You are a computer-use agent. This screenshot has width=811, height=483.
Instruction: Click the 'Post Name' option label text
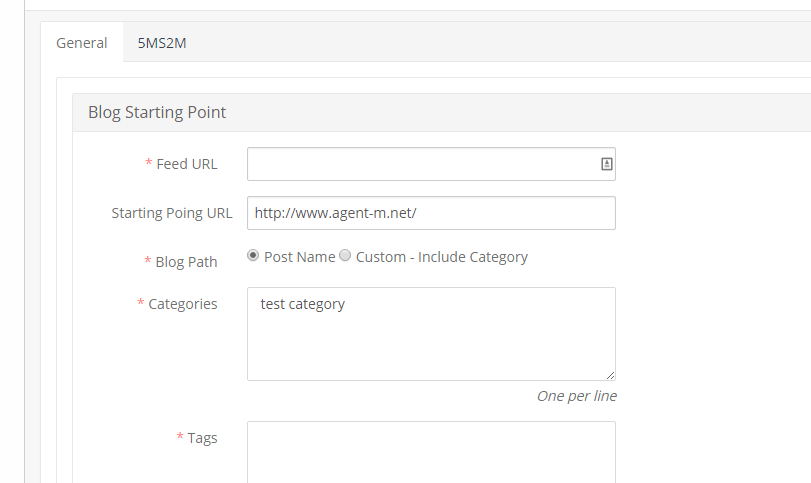pyautogui.click(x=299, y=257)
